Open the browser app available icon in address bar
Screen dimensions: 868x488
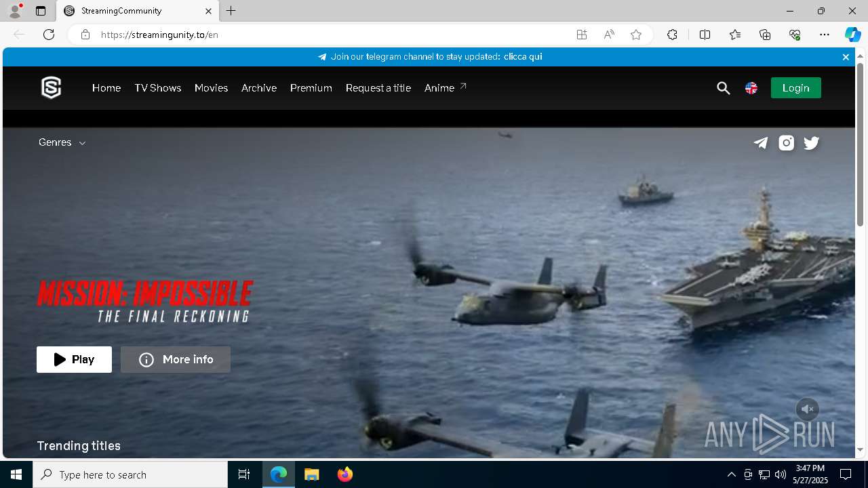[582, 35]
